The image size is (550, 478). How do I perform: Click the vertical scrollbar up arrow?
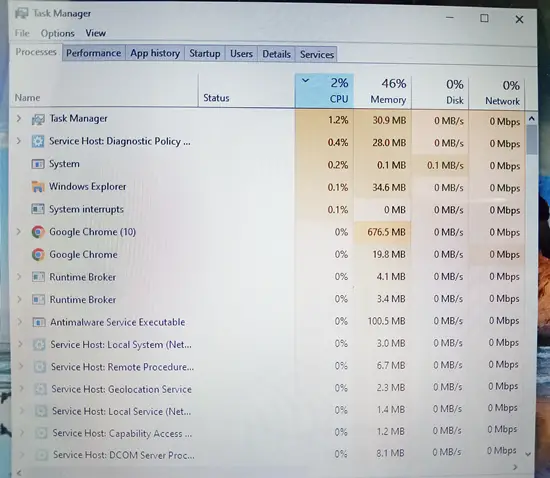pos(531,119)
